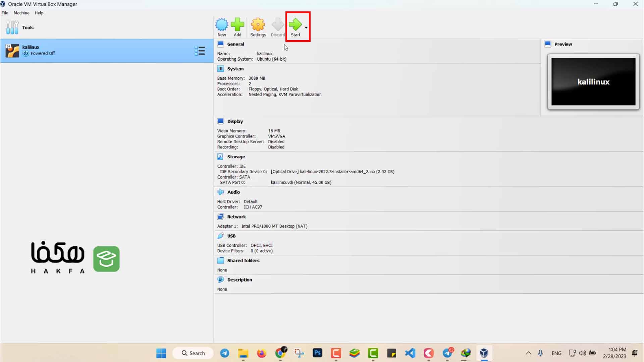Open Firefox from the taskbar

pyautogui.click(x=261, y=353)
